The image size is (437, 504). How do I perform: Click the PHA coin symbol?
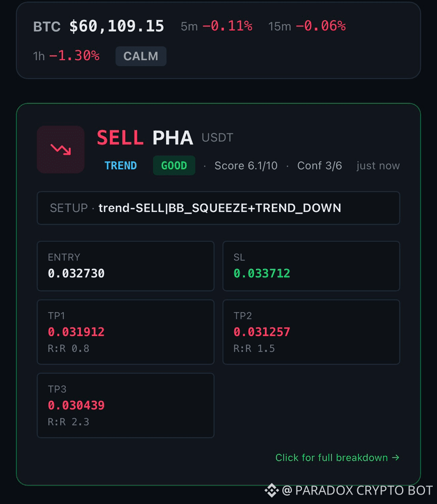click(173, 138)
